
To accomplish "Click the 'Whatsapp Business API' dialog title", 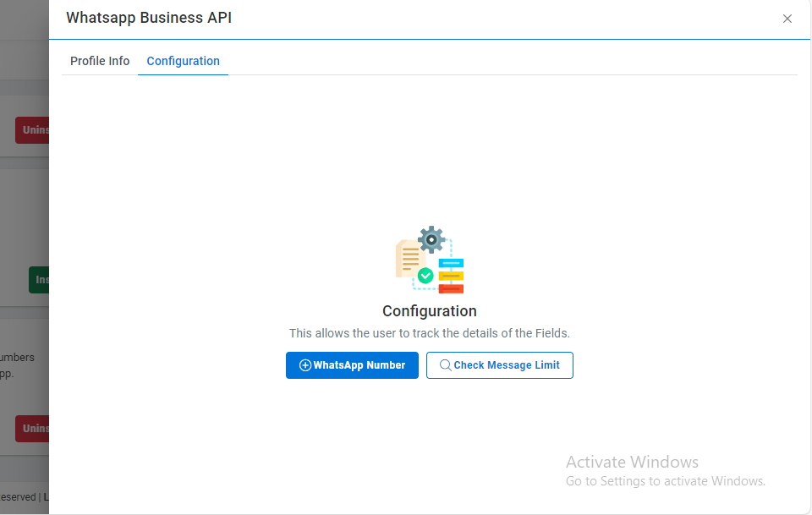I will [x=149, y=18].
